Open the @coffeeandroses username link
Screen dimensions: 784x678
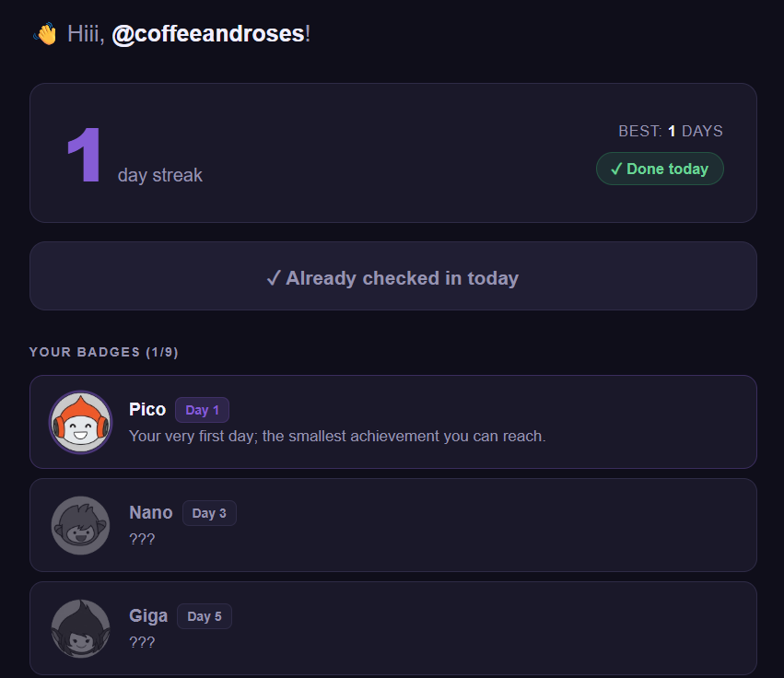tap(208, 34)
